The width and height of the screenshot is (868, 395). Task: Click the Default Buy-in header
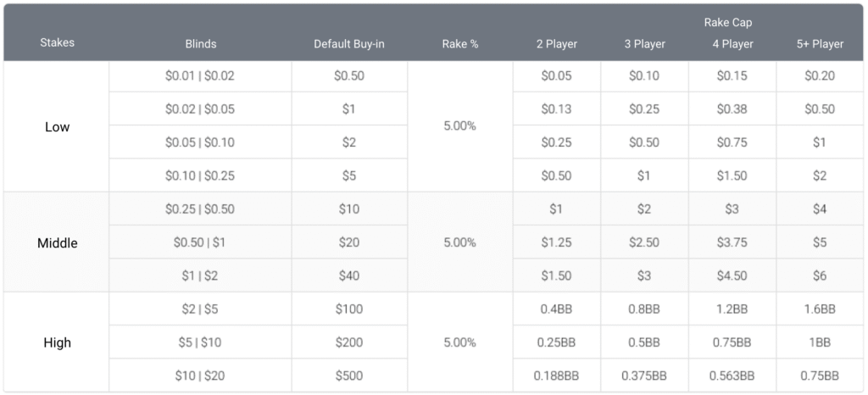point(349,44)
